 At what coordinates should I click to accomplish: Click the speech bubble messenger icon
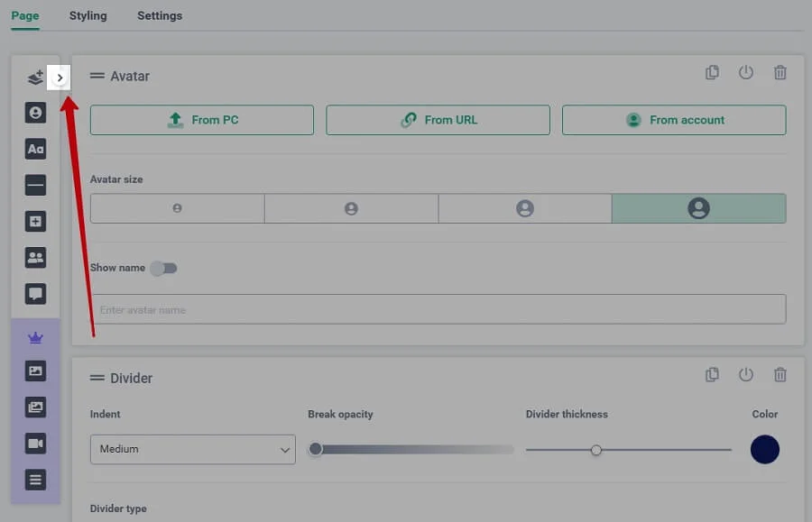(35, 294)
